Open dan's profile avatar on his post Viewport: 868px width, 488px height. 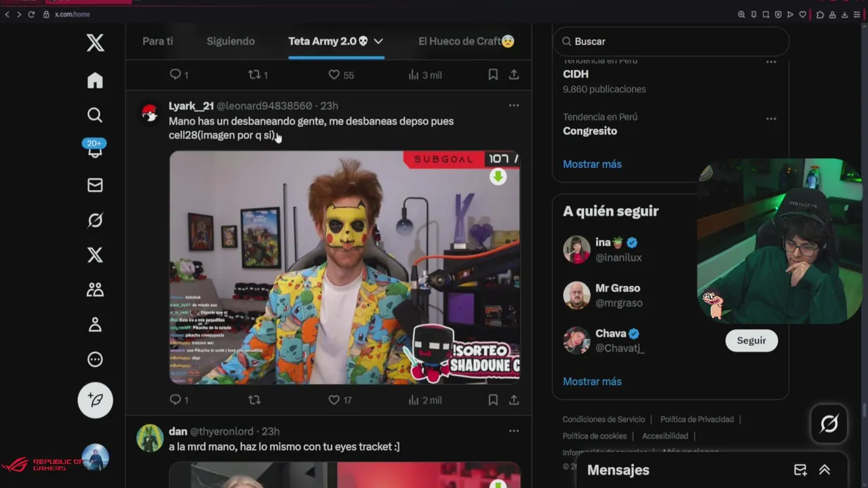pyautogui.click(x=150, y=439)
